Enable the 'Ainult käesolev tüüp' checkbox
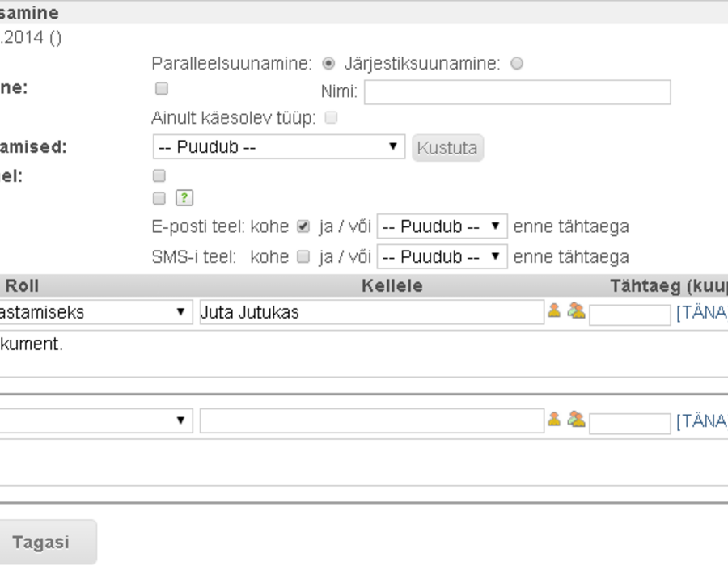 click(331, 117)
